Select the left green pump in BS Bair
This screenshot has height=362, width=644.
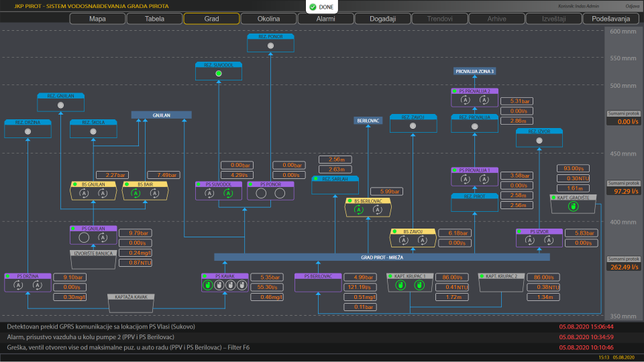[x=136, y=193]
